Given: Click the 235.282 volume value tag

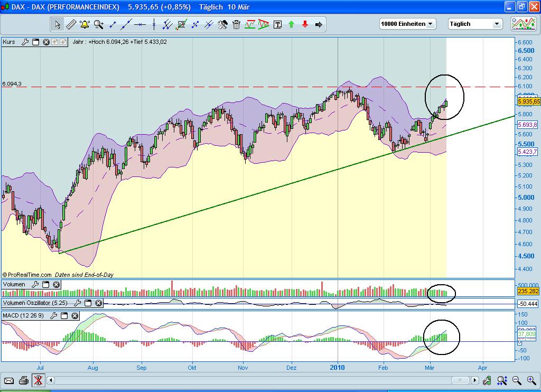Looking at the screenshot, I should point(528,291).
